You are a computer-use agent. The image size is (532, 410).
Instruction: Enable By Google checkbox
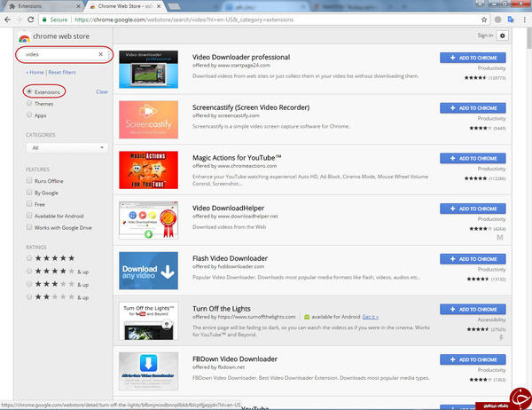29,193
